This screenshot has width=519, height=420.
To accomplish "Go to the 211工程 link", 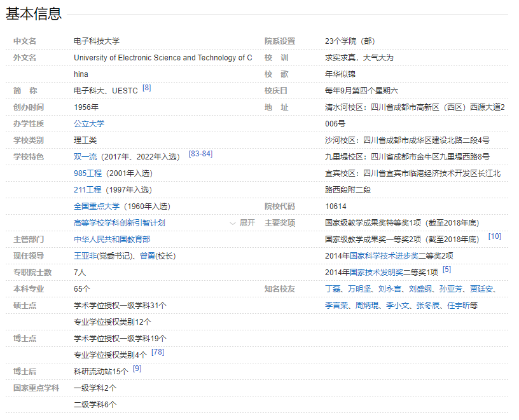I will pyautogui.click(x=88, y=190).
